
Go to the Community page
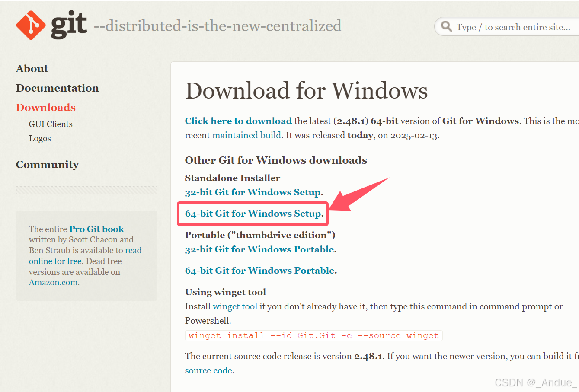pyautogui.click(x=47, y=165)
